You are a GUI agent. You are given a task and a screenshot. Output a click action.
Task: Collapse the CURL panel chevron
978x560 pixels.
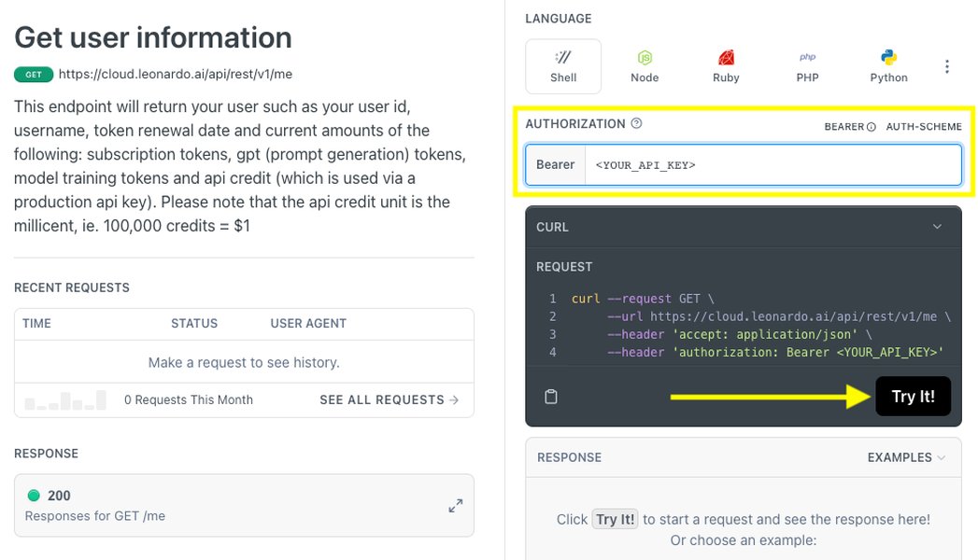pyautogui.click(x=937, y=227)
